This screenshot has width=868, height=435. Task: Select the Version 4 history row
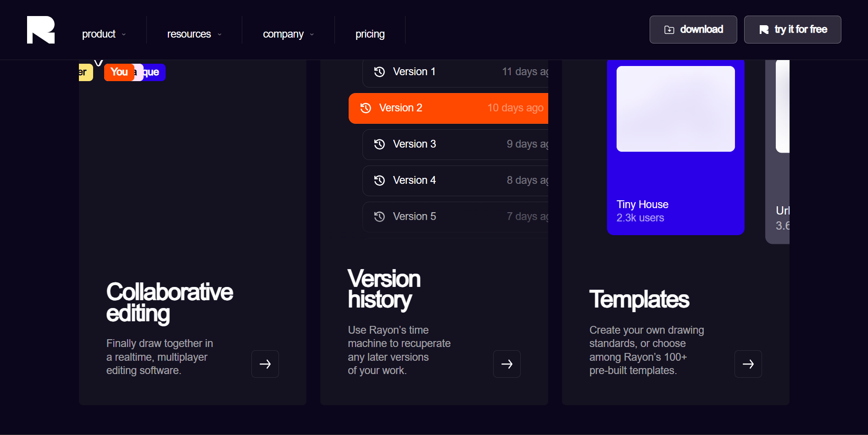coord(456,181)
